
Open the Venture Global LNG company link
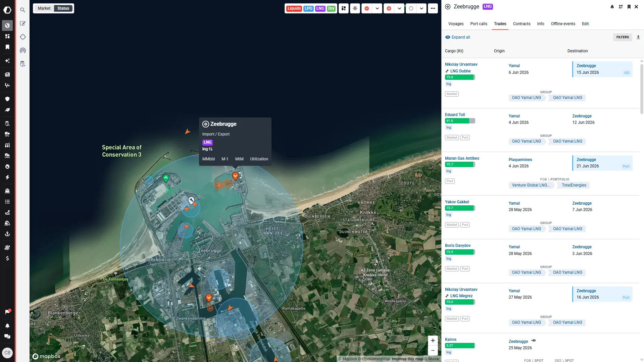click(x=531, y=185)
